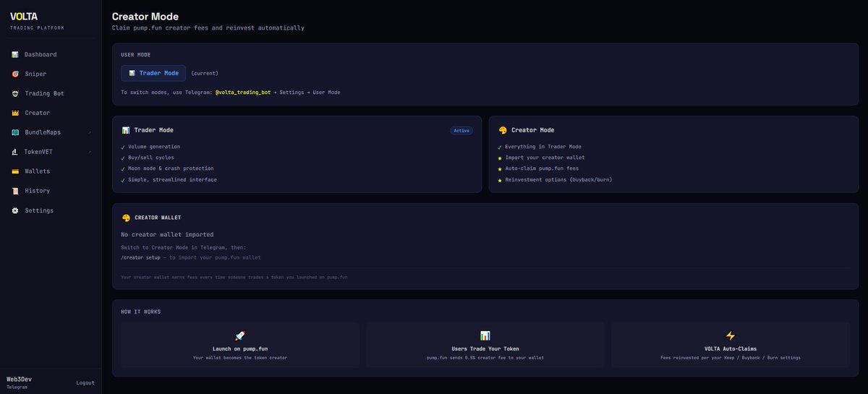This screenshot has width=868, height=394.
Task: Click the '(current)' label beside Trader Mode
Action: point(205,73)
